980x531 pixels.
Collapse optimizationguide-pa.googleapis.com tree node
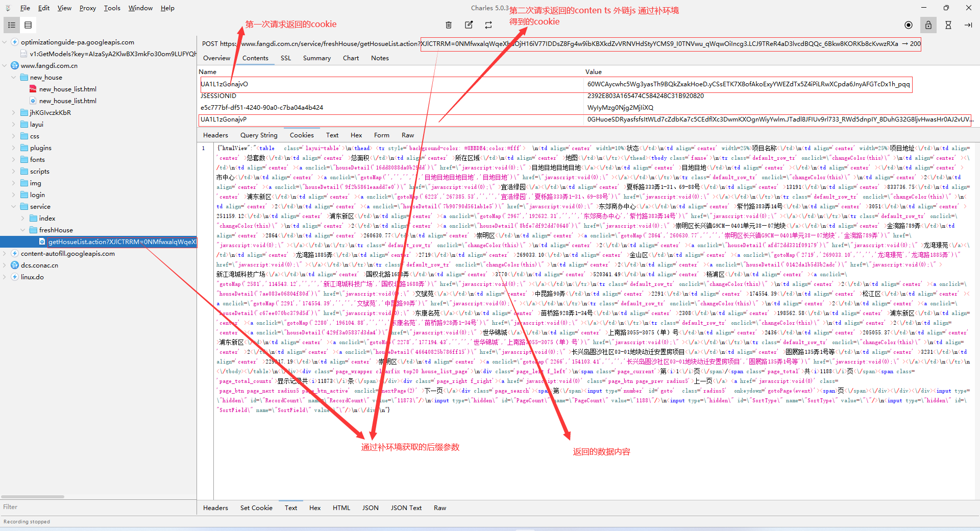coord(5,42)
